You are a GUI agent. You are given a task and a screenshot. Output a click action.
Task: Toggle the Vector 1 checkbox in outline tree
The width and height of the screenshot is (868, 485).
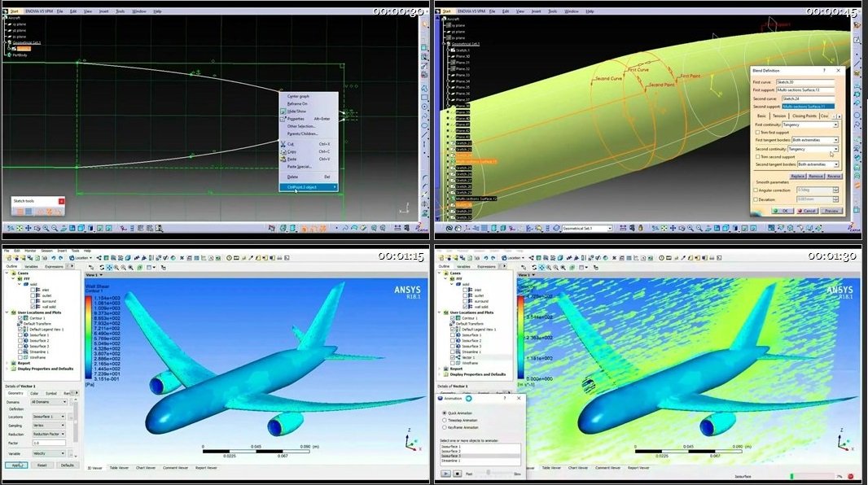(453, 357)
